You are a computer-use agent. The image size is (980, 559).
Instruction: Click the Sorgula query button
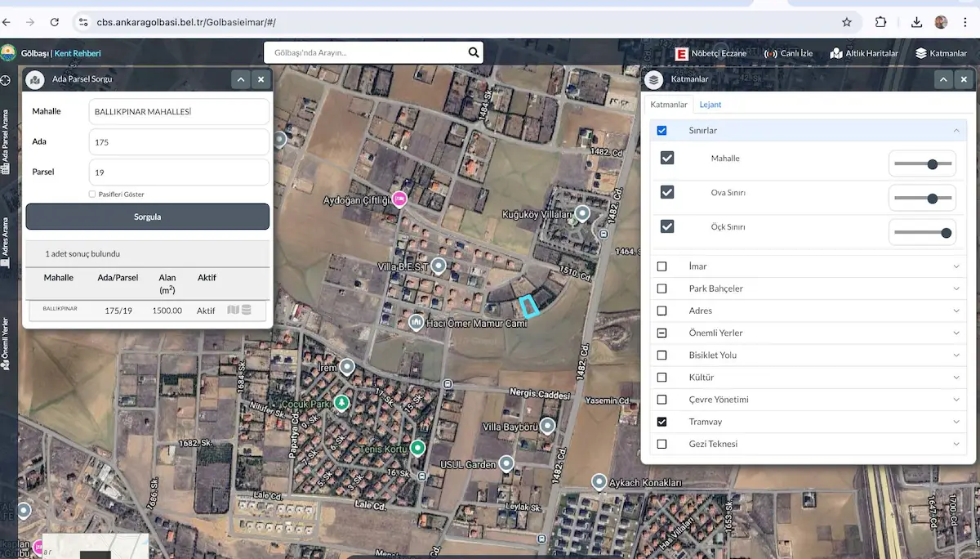(x=148, y=217)
